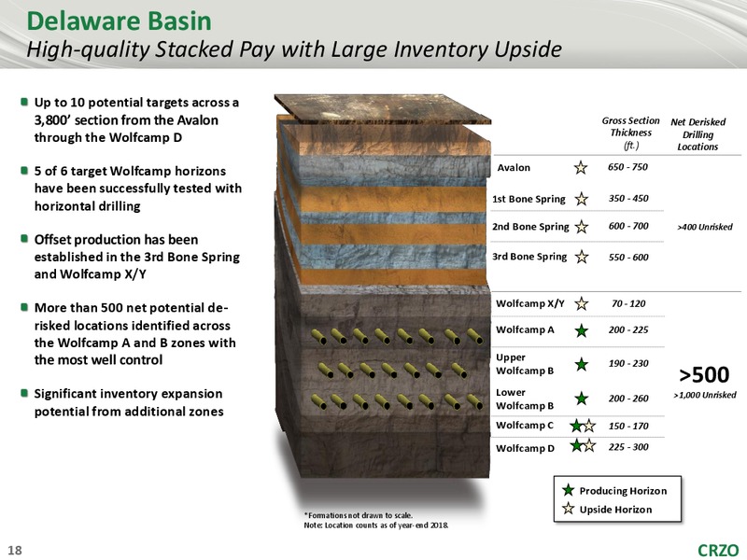747x560 pixels.
Task: Click the Avalon upside horizon star
Action: pos(580,168)
